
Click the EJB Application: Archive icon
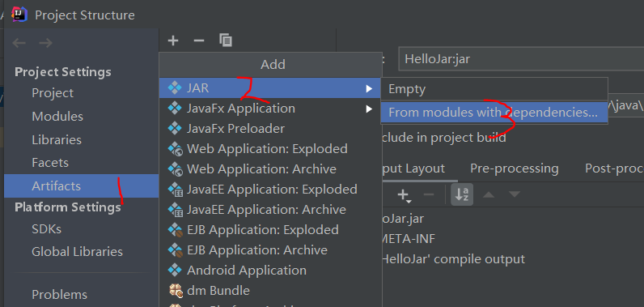(x=176, y=249)
